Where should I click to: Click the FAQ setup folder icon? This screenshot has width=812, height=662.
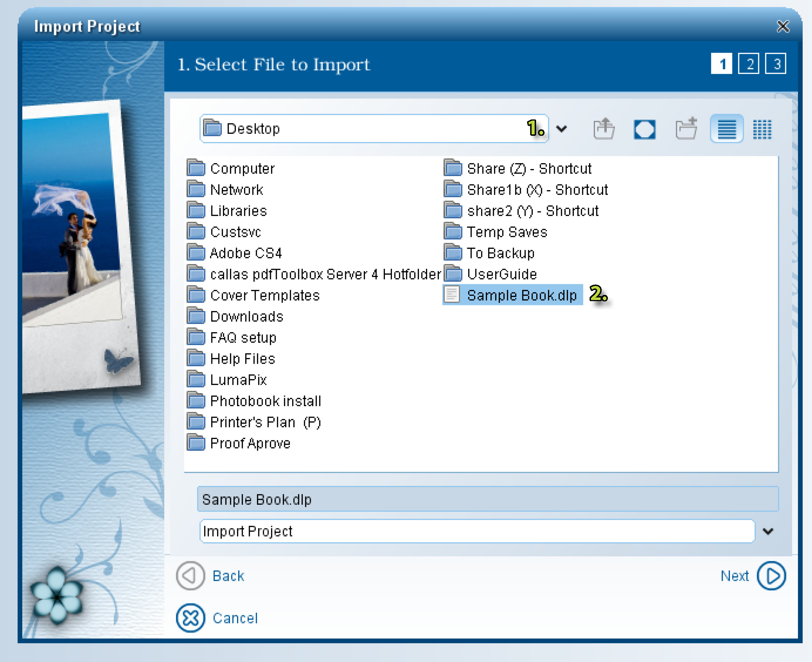pyautogui.click(x=196, y=337)
